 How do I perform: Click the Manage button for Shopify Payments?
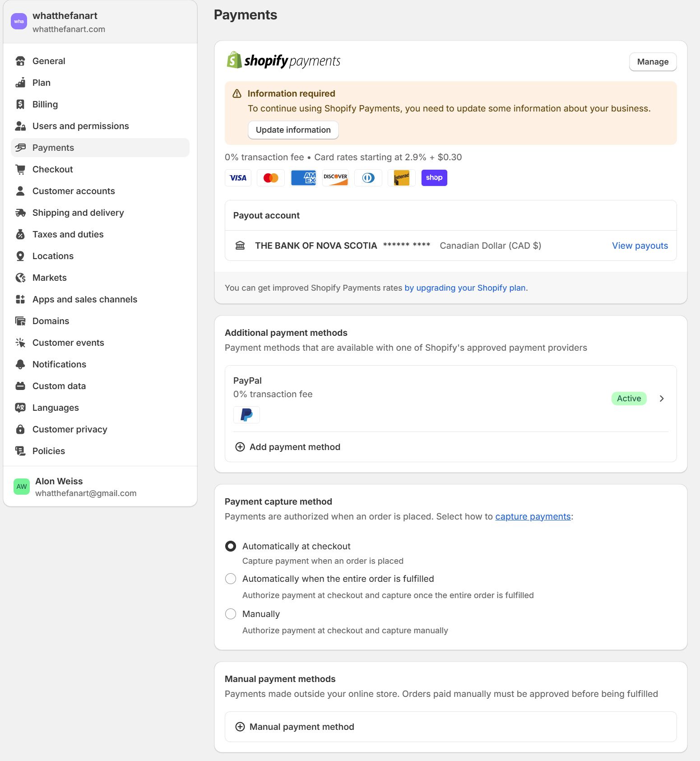(x=653, y=62)
